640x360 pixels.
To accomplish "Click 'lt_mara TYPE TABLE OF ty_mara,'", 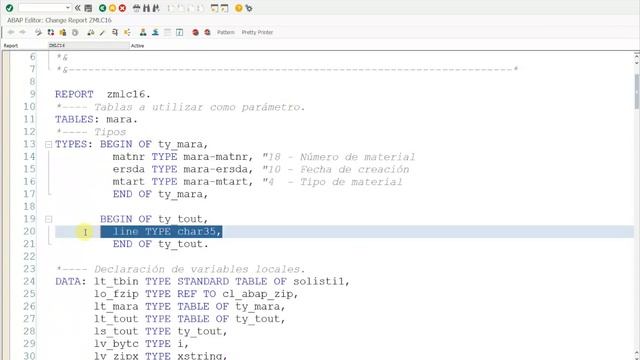I will tap(189, 307).
